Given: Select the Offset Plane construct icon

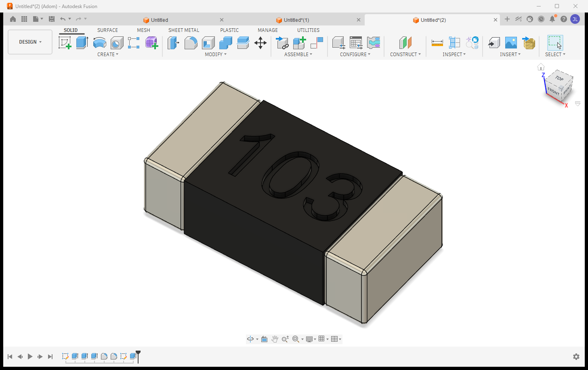Looking at the screenshot, I should coord(405,42).
